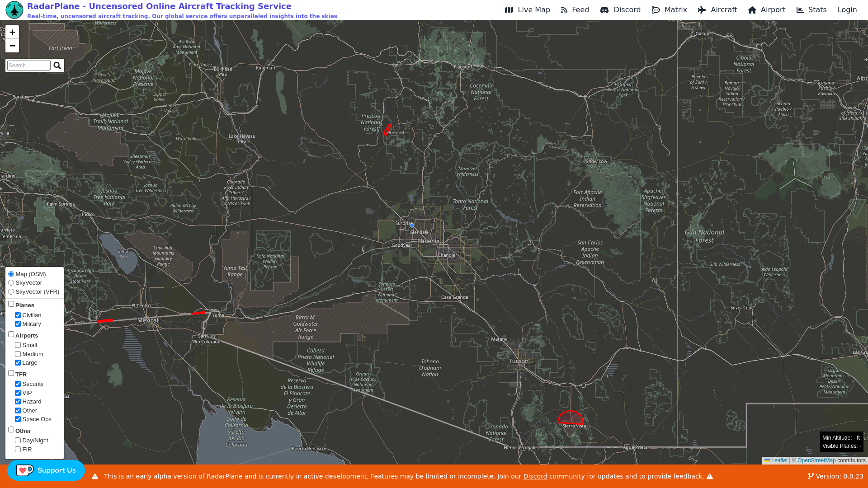Open the Discord link in alpha banner
Screen dimensions: 868x488
535,476
